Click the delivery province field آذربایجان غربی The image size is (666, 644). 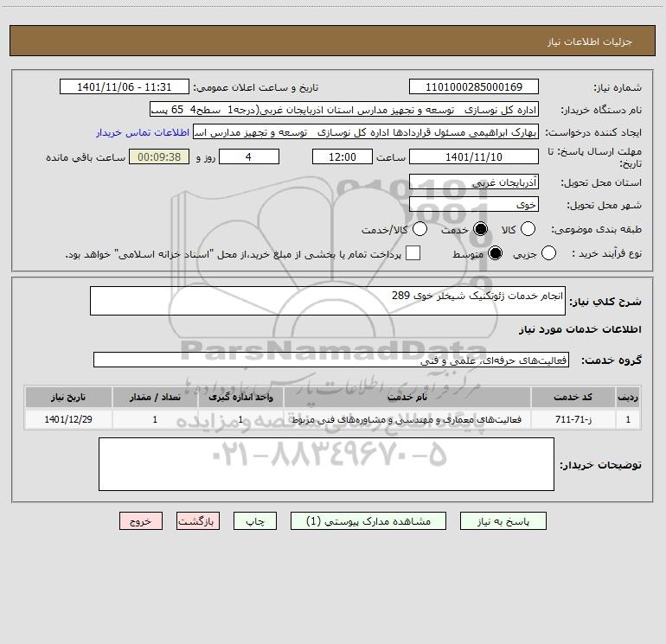point(474,182)
